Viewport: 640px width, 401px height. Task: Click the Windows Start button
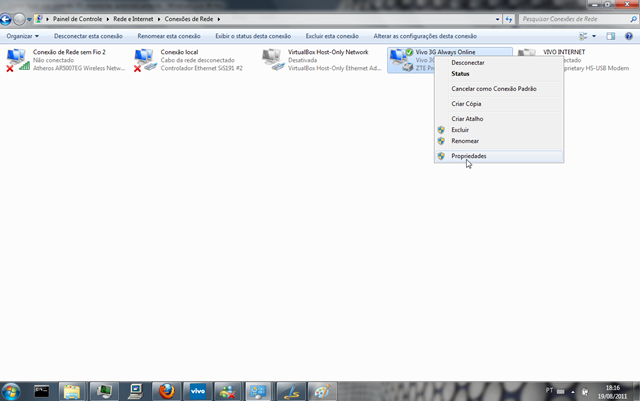11,392
